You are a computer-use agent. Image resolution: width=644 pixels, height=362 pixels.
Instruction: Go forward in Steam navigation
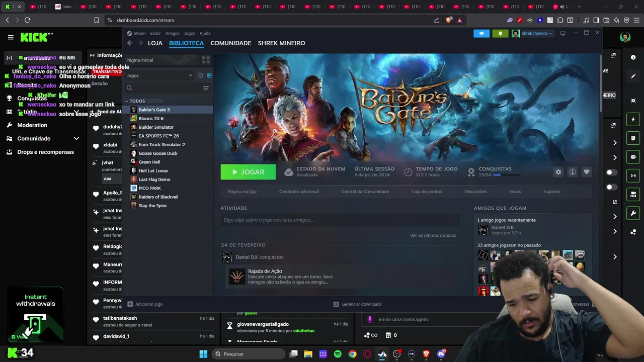[x=140, y=43]
